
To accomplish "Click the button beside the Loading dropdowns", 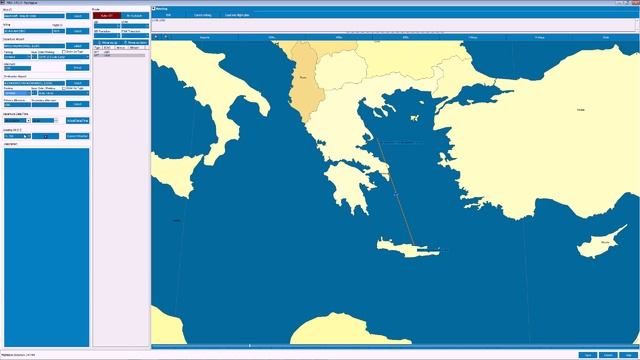I will (78, 136).
